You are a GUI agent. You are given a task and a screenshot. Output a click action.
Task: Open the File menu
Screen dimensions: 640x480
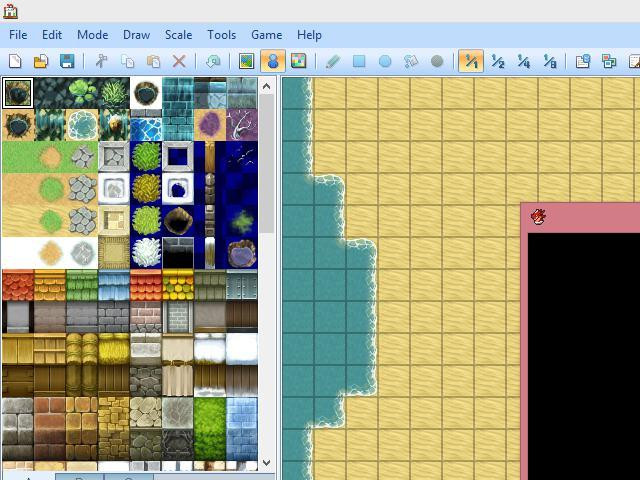(x=18, y=35)
